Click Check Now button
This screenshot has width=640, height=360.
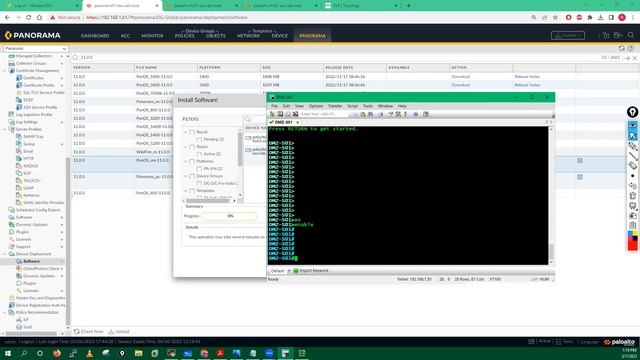89,332
